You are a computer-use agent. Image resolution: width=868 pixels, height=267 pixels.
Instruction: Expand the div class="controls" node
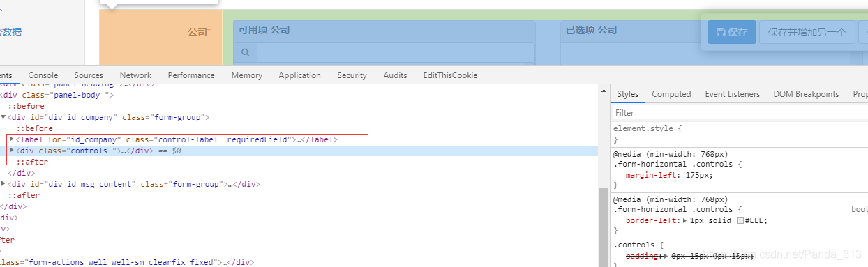click(11, 151)
